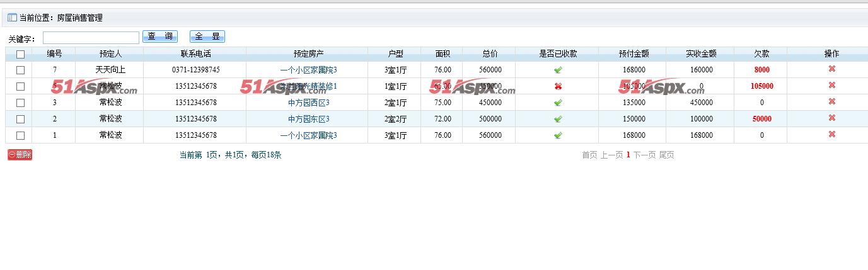Click the green paid checkmark in row 7
The height and width of the screenshot is (270, 868).
tap(558, 70)
